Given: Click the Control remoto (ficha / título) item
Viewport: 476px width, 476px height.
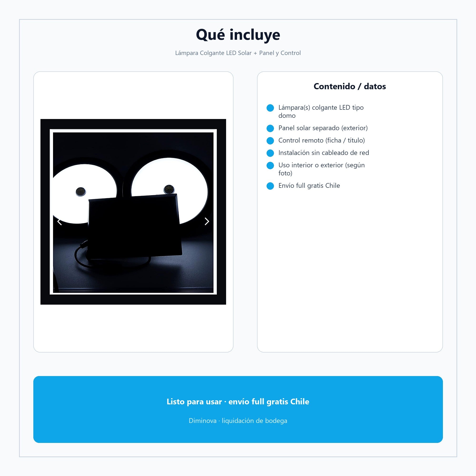Looking at the screenshot, I should coord(322,140).
